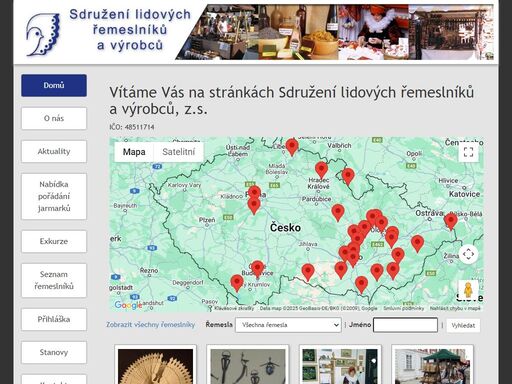This screenshot has height=384, width=512.
Task: Toggle fullscreen map view icon
Action: pyautogui.click(x=468, y=152)
